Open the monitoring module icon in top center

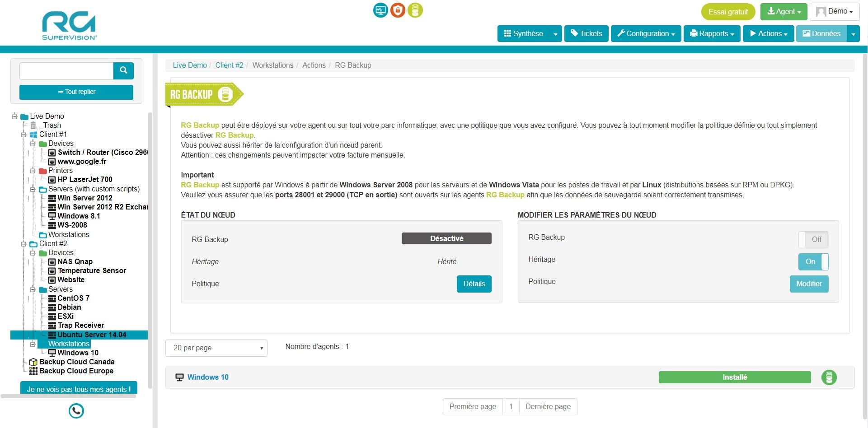(380, 10)
